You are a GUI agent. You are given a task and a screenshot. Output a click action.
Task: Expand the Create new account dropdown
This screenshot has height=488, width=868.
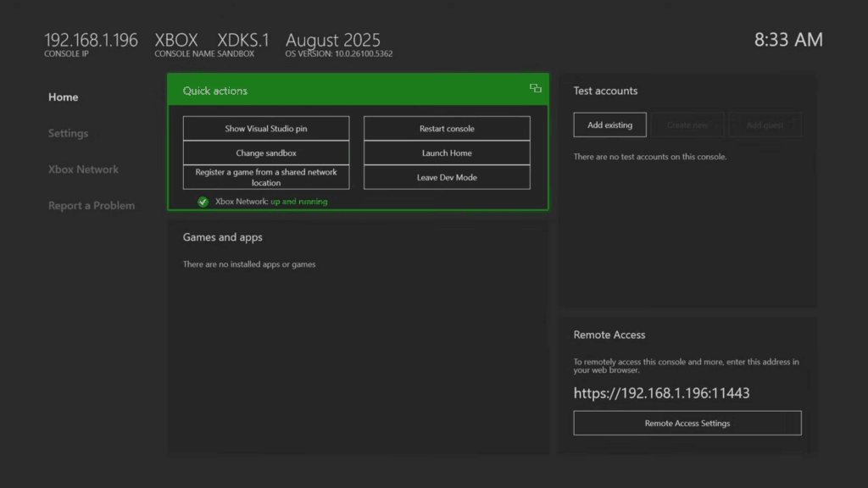coord(690,124)
